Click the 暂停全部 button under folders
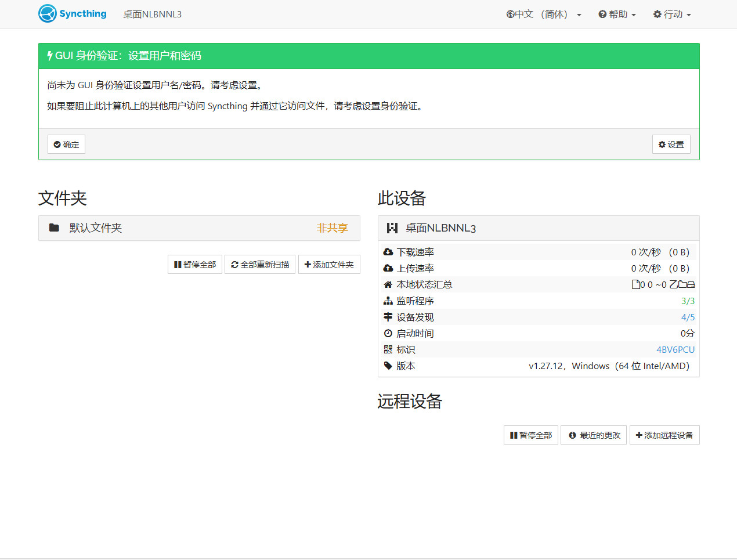Viewport: 737px width, 560px height. click(195, 265)
